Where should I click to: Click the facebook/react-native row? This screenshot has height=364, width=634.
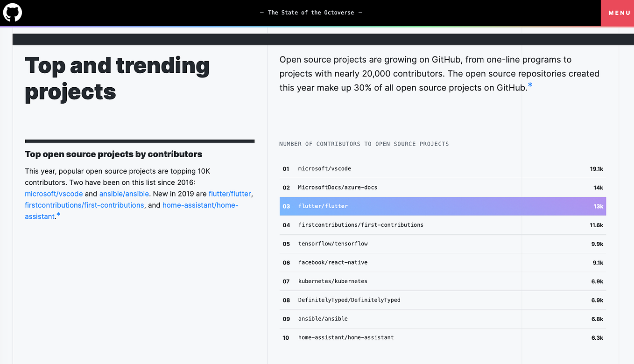pos(442,262)
